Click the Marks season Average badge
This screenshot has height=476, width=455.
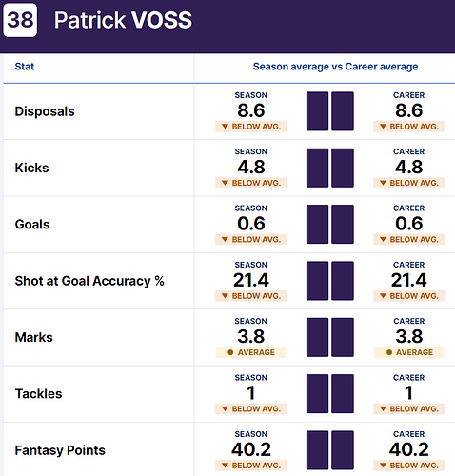point(250,352)
